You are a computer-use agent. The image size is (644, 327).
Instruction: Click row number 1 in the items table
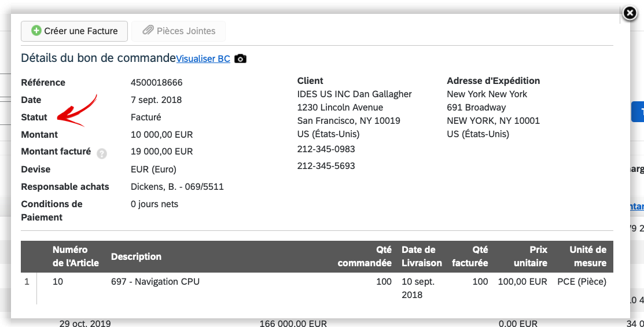tap(27, 282)
